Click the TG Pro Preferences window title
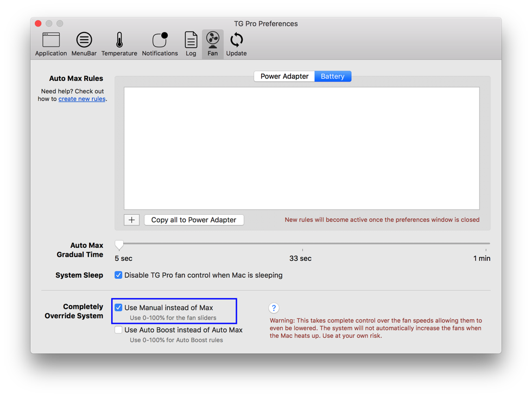 tap(266, 24)
